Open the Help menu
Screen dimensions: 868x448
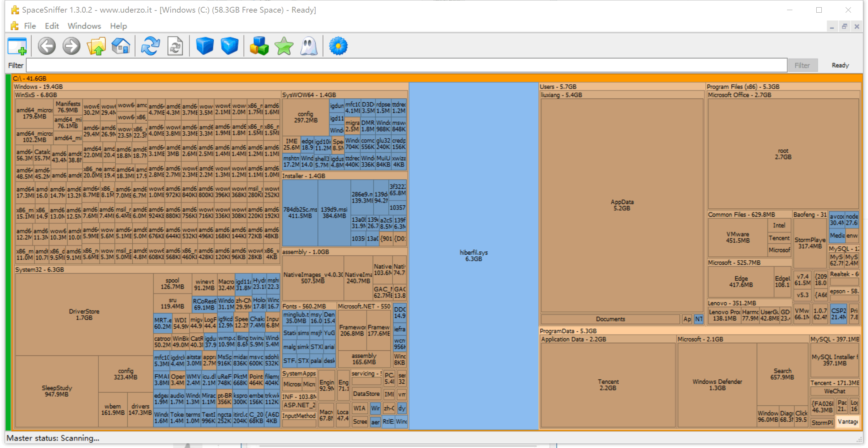[118, 26]
